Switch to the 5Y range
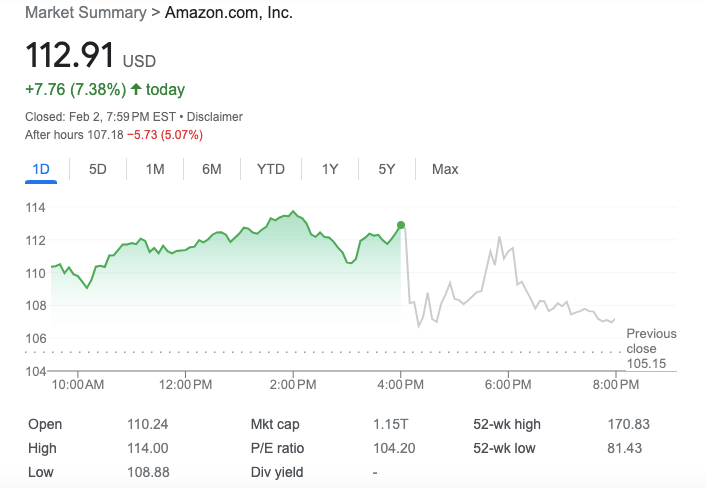The width and height of the screenshot is (706, 488). pos(387,169)
